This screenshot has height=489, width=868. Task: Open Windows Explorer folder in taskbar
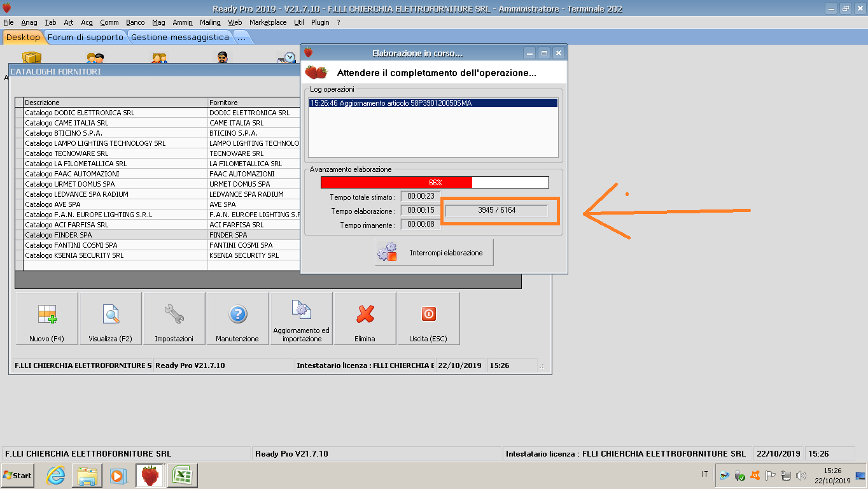coord(87,475)
